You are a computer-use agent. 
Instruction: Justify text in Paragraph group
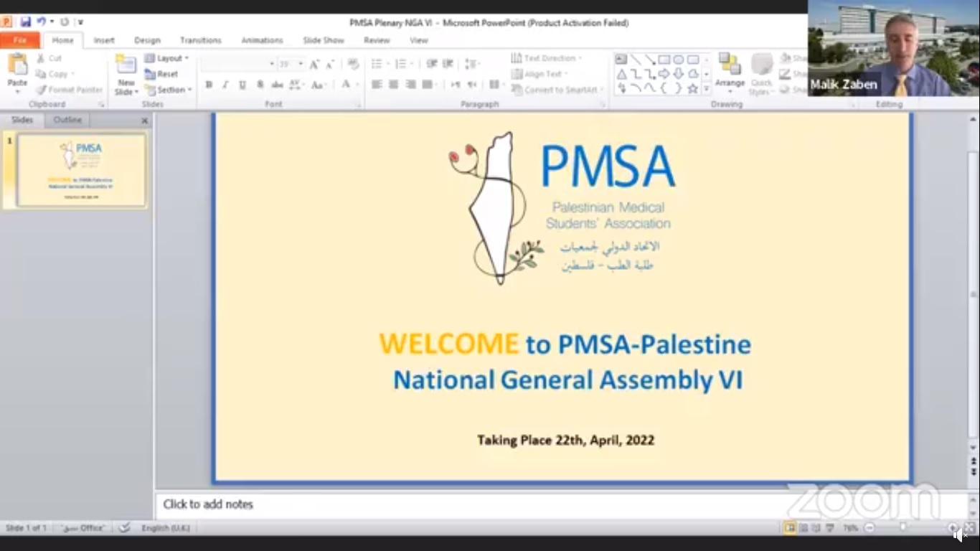pos(428,85)
